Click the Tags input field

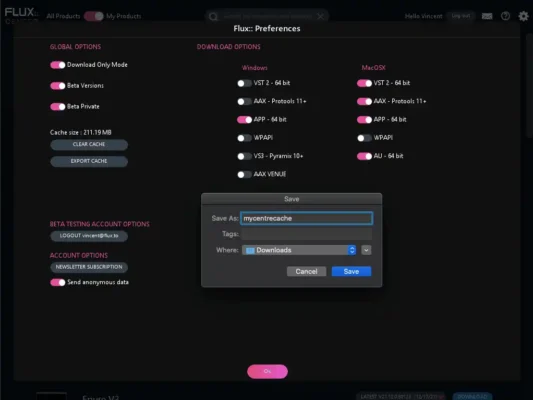307,234
